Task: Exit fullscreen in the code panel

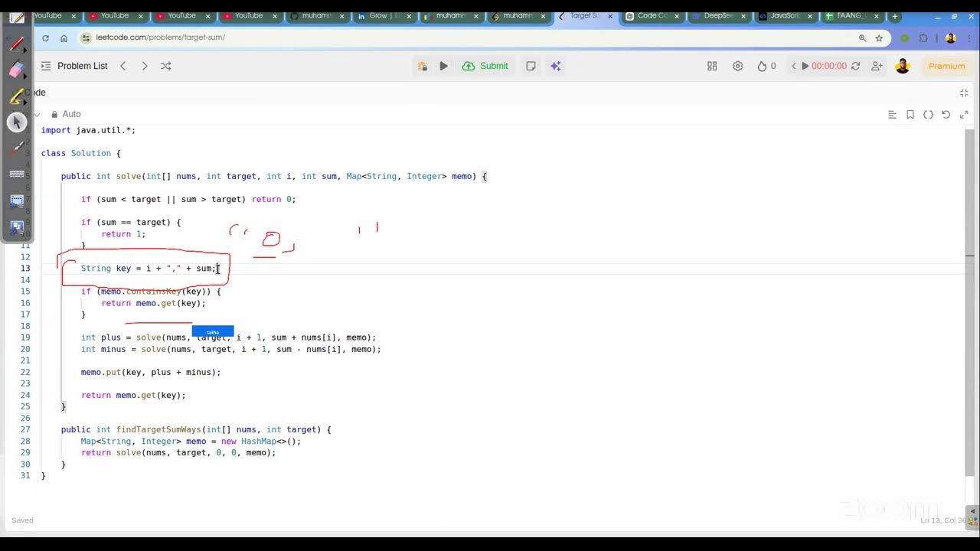Action: [x=964, y=93]
